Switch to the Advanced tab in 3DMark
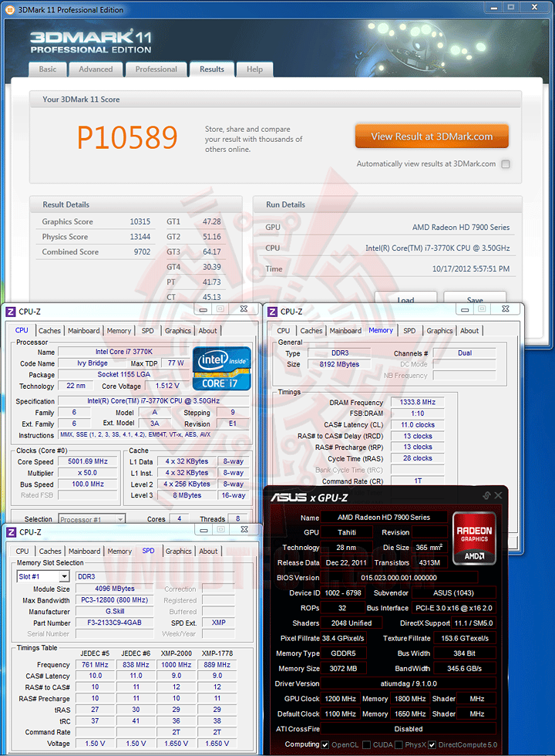The height and width of the screenshot is (756, 555). (x=96, y=69)
